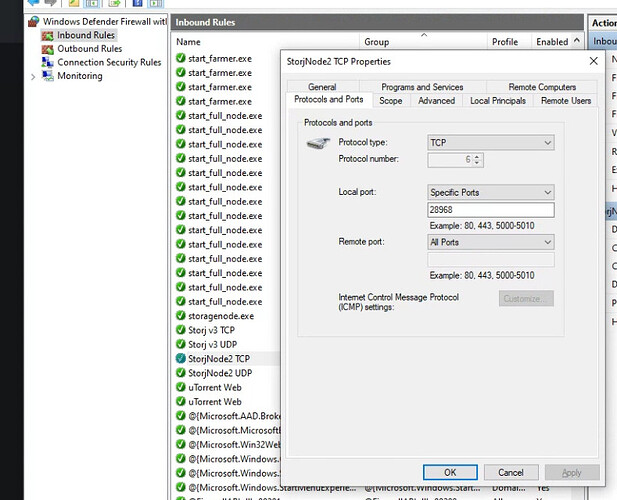Viewport: 617px width, 500px height.
Task: Expand the Monitoring tree node
Action: click(x=34, y=76)
